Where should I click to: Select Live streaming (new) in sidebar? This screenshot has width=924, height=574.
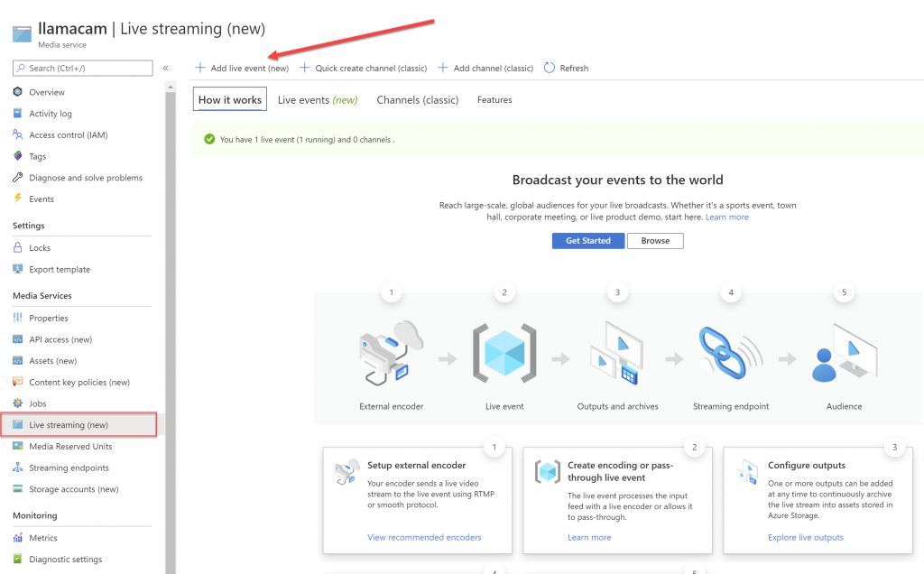point(79,425)
